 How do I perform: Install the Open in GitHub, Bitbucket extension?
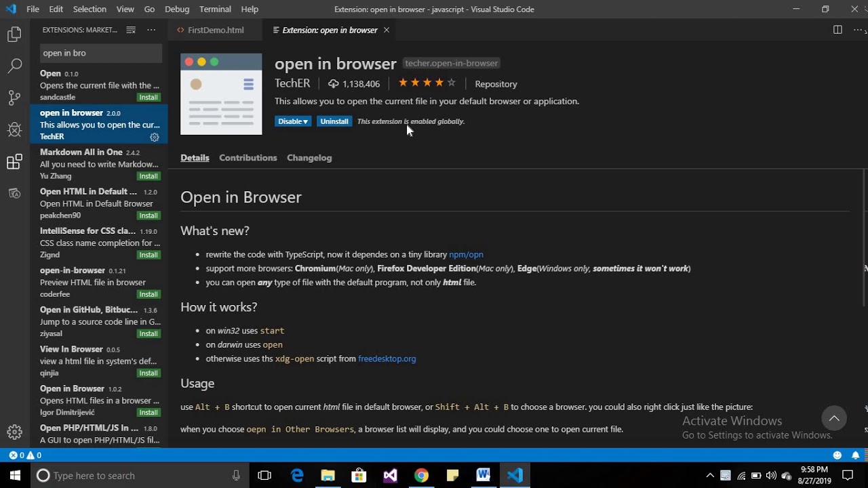(149, 333)
